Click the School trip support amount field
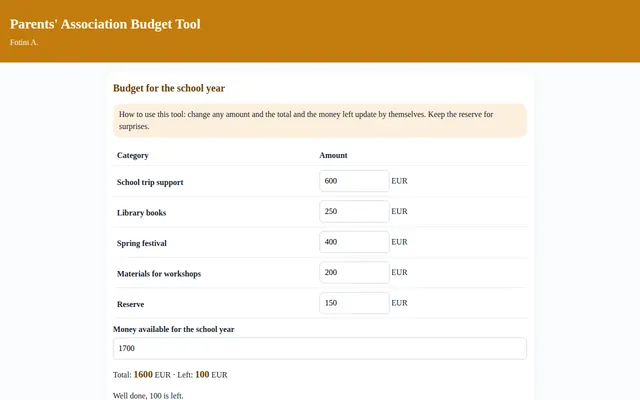640x400 pixels. (354, 181)
